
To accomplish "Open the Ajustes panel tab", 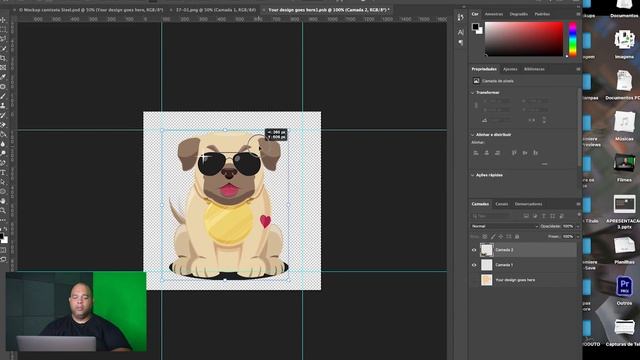I will [x=510, y=69].
